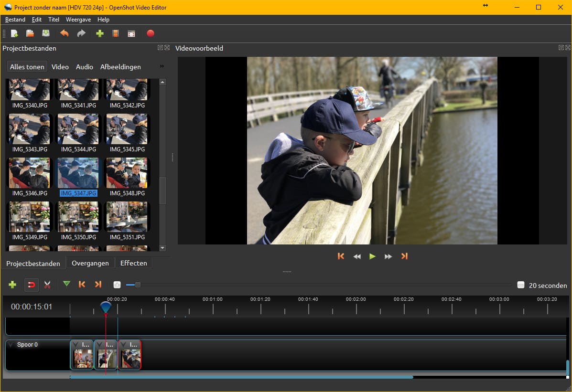Toggle the magnet snapping button

31,285
